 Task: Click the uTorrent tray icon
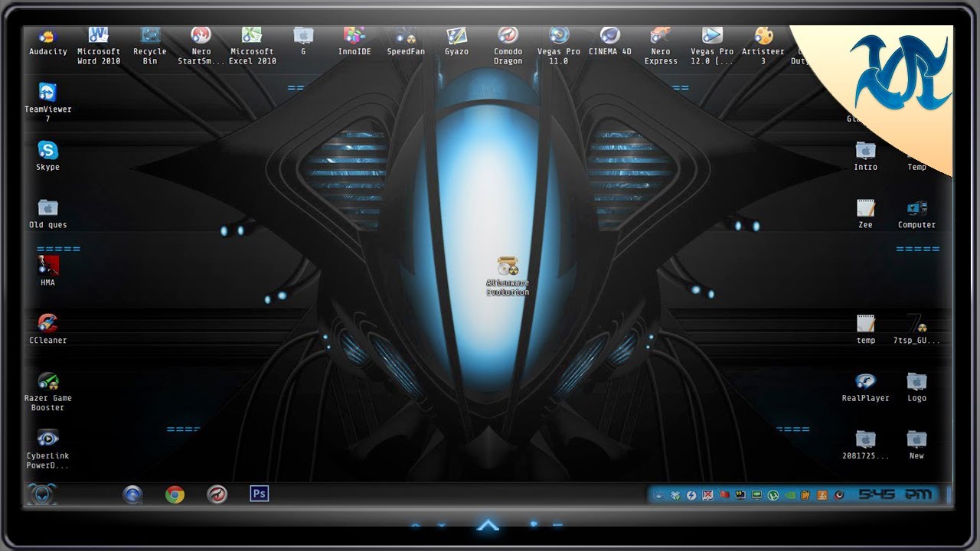773,495
